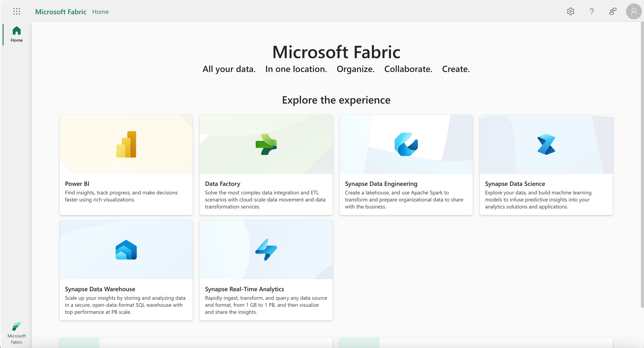Open the Power BI card title
Image resolution: width=644 pixels, height=348 pixels.
(77, 184)
